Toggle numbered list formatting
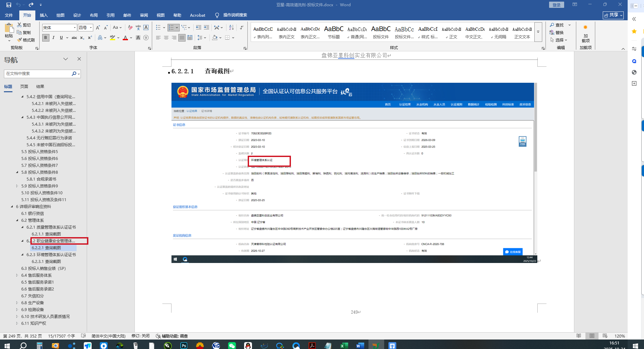This screenshot has height=349, width=644. pos(171,28)
